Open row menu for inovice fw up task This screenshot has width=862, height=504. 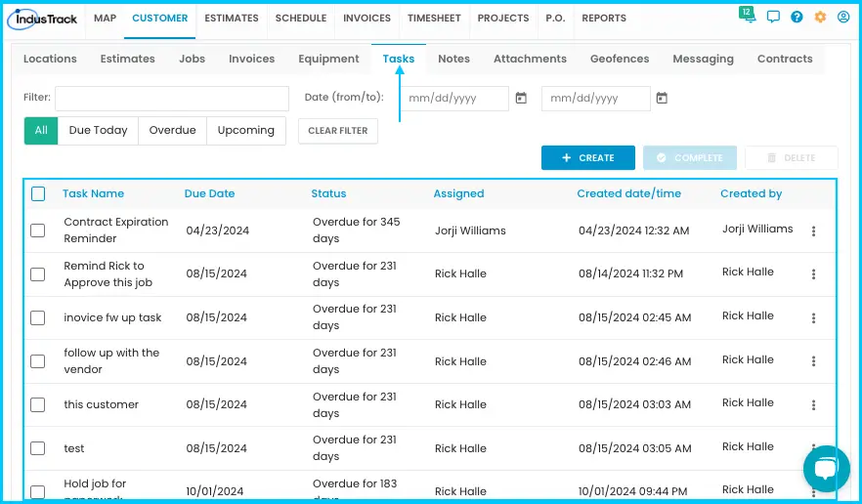click(813, 317)
